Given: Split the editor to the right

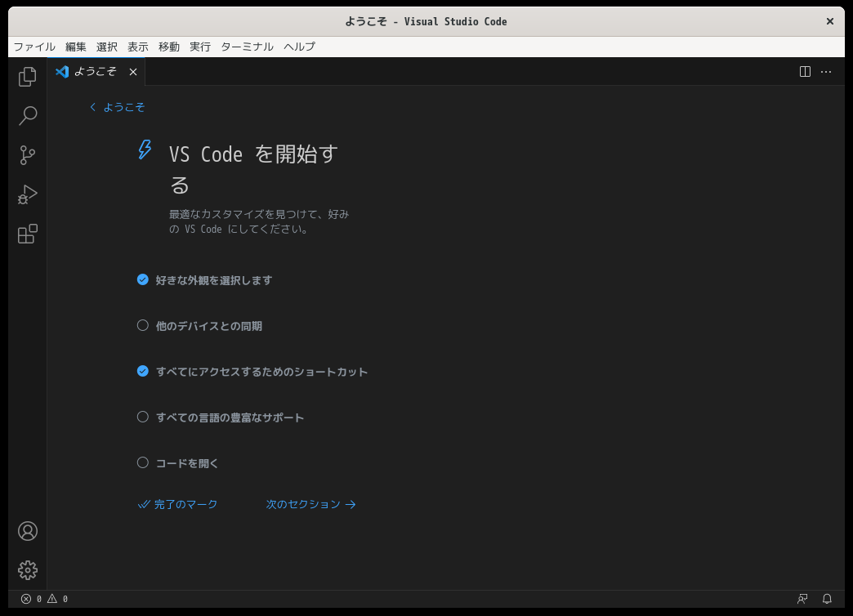Looking at the screenshot, I should (x=805, y=72).
